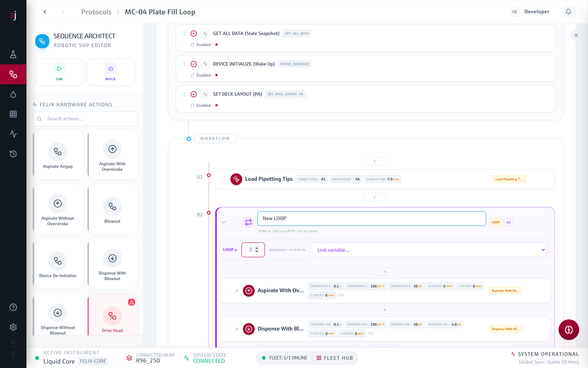Click GET ALL DATA pulse icon
Image resolution: width=588 pixels, height=368 pixels.
coord(205,34)
